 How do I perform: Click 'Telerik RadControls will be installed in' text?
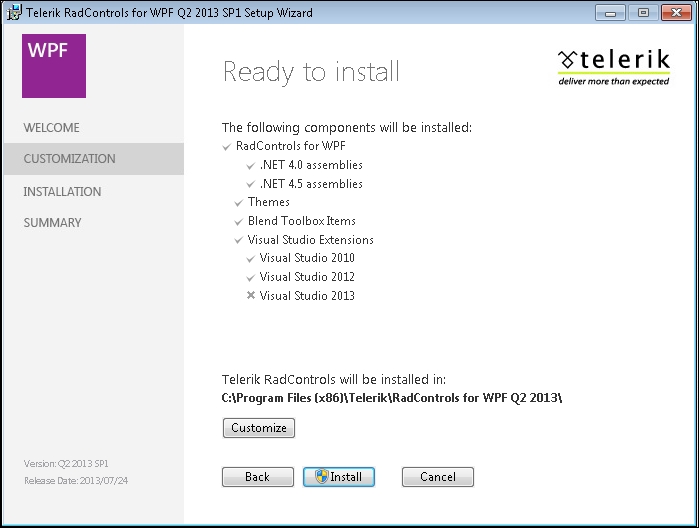(x=333, y=380)
